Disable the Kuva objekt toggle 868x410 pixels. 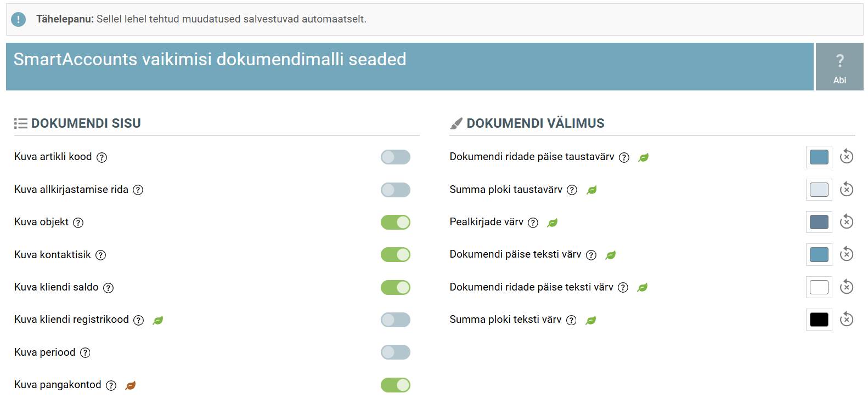tap(396, 222)
